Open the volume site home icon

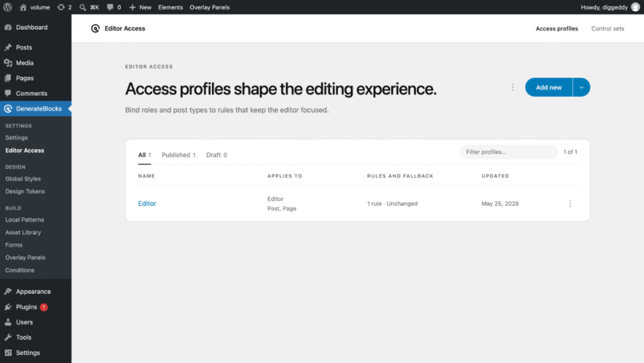coord(23,7)
